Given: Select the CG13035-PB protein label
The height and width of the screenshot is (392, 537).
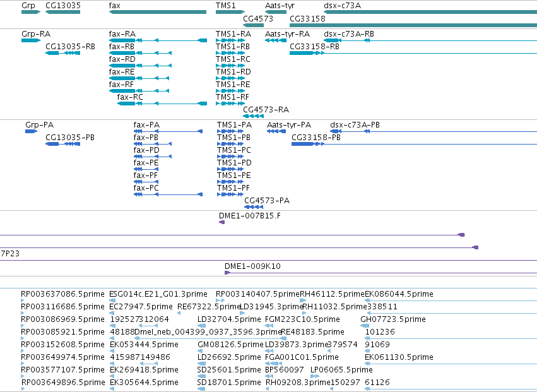Looking at the screenshot, I should (x=70, y=138).
